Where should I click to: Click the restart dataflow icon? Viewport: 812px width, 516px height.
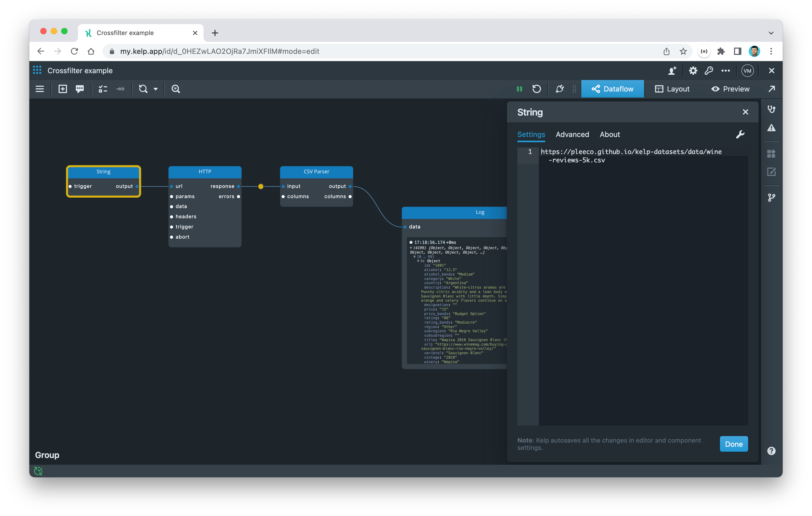pos(537,89)
